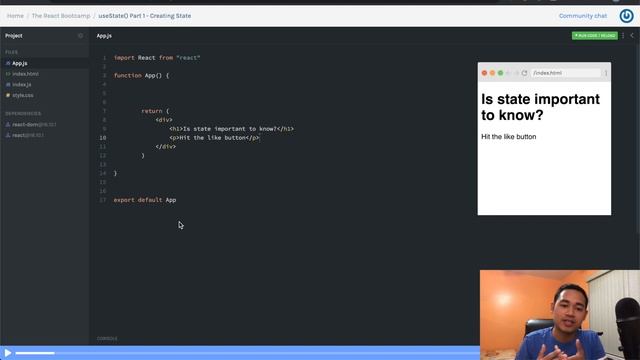The height and width of the screenshot is (360, 640).
Task: Open The React Bootcamp breadcrumb
Action: click(61, 16)
